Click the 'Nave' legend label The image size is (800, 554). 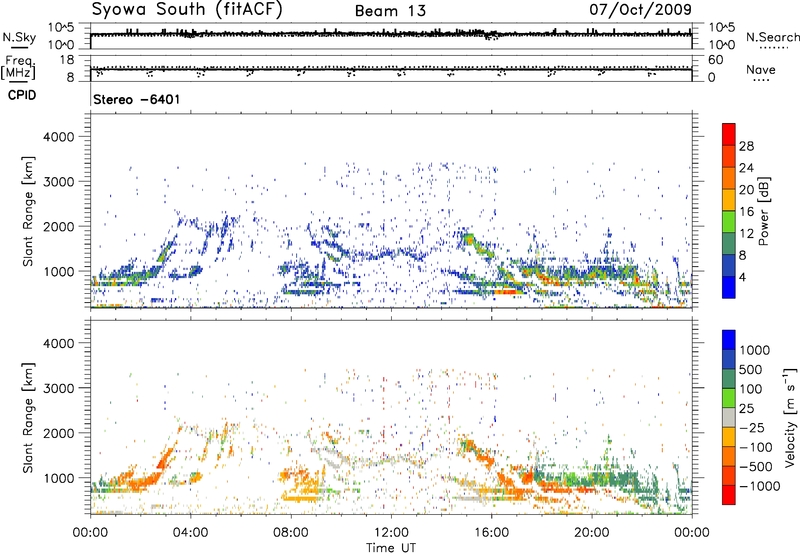coord(761,70)
